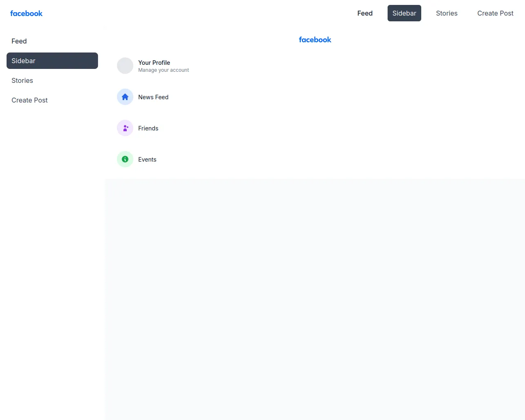Switch to Stories in the top navigation
The width and height of the screenshot is (525, 420).
pyautogui.click(x=446, y=13)
